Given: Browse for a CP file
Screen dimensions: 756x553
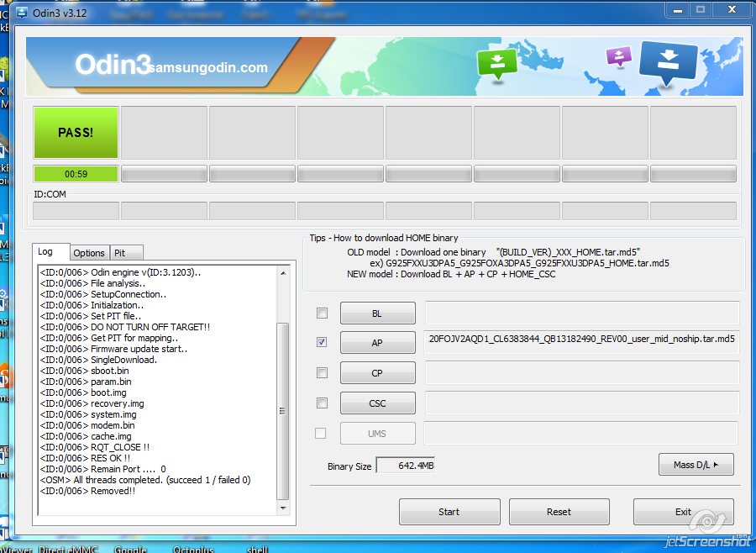Looking at the screenshot, I should (x=377, y=373).
